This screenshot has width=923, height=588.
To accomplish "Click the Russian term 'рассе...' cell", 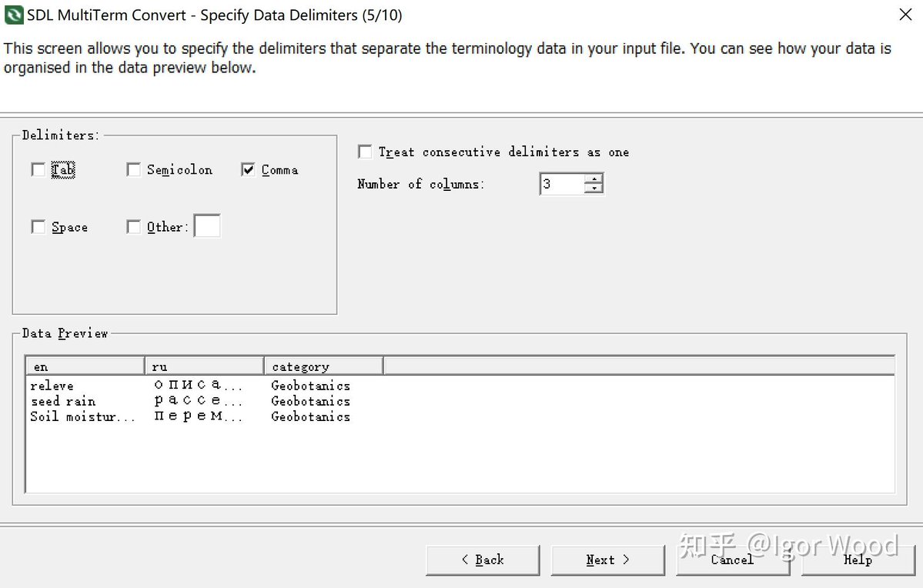I will pos(198,401).
